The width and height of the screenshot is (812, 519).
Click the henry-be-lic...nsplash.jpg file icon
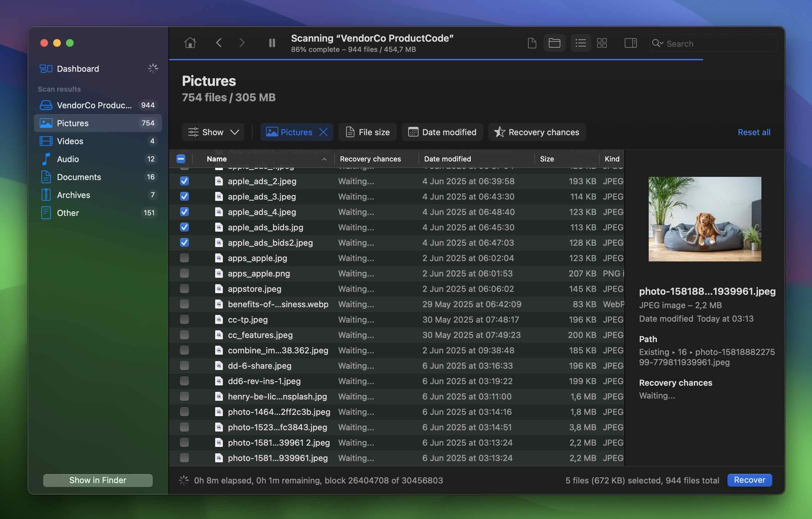click(x=219, y=397)
